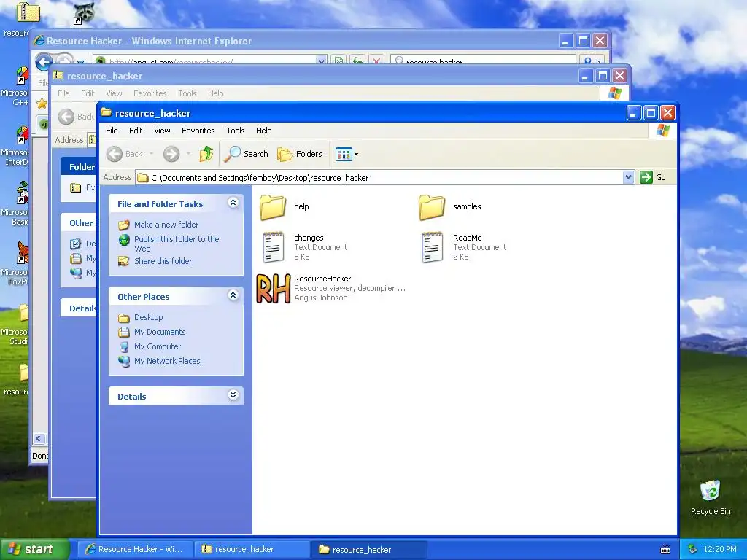Open the samples folder icon
Image resolution: width=747 pixels, height=560 pixels.
[432, 207]
